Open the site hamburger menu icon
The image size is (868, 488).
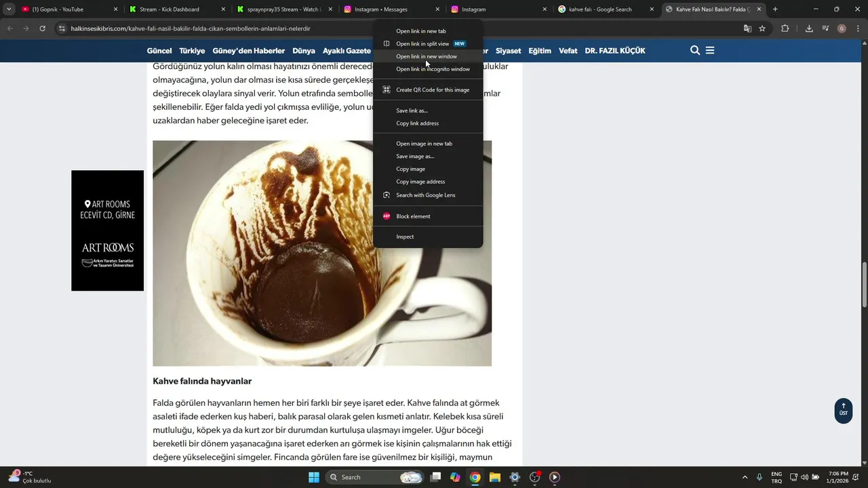pyautogui.click(x=710, y=50)
